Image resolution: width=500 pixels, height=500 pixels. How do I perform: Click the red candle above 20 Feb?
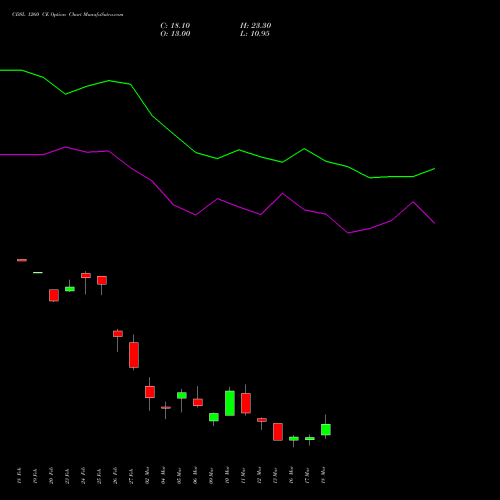pyautogui.click(x=54, y=295)
